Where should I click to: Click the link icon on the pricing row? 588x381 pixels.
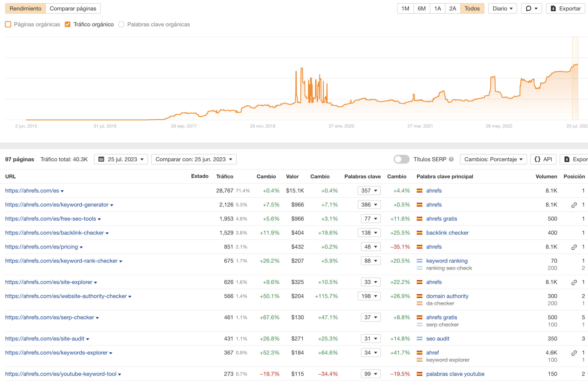[x=574, y=247]
